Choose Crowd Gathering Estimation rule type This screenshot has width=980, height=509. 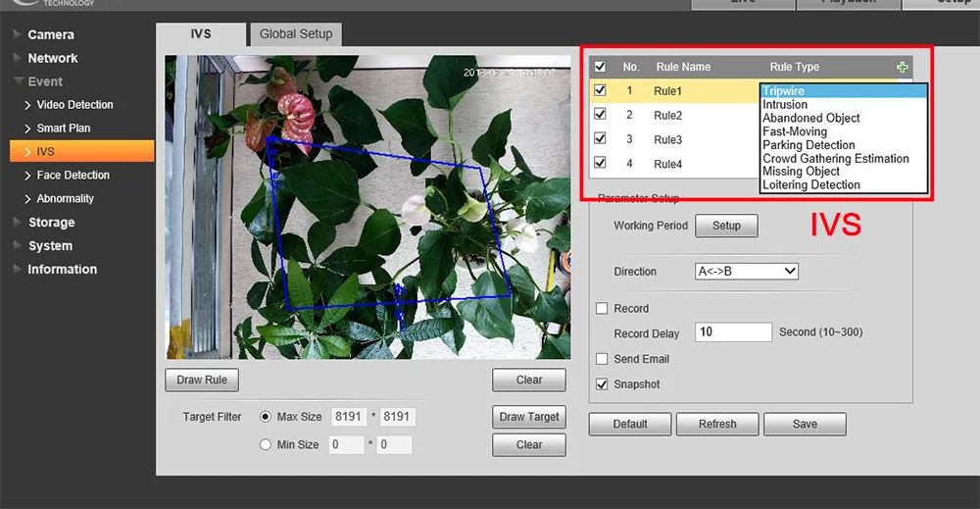click(844, 159)
